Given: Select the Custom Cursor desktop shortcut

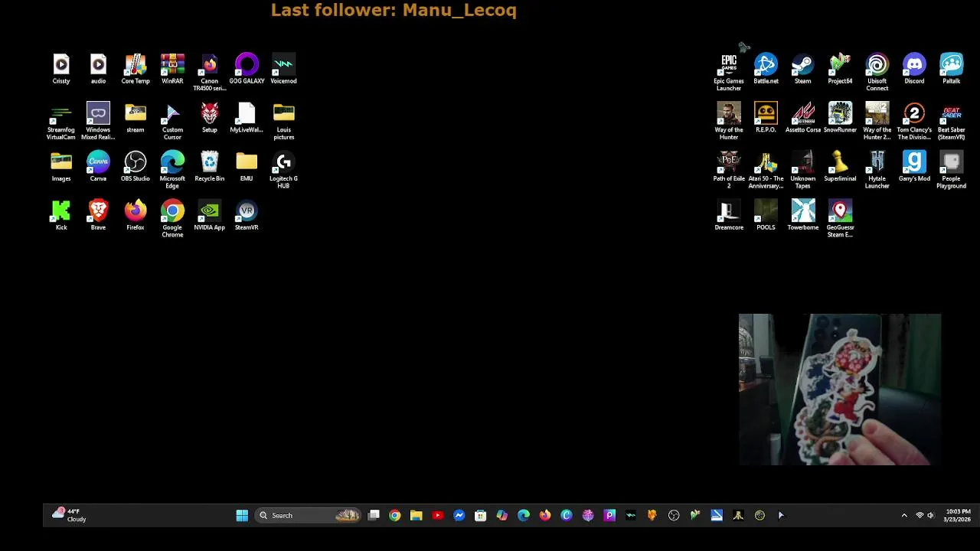Looking at the screenshot, I should [172, 121].
